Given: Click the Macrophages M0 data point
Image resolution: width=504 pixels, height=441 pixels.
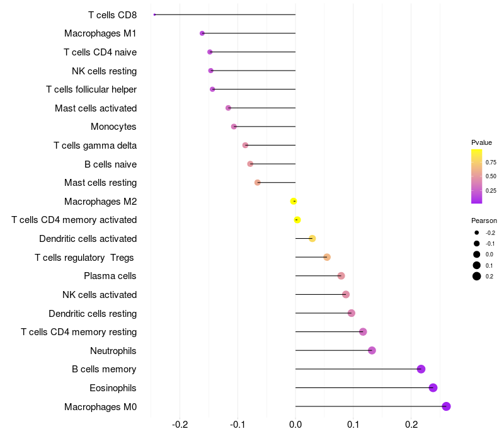Looking at the screenshot, I should (x=446, y=406).
